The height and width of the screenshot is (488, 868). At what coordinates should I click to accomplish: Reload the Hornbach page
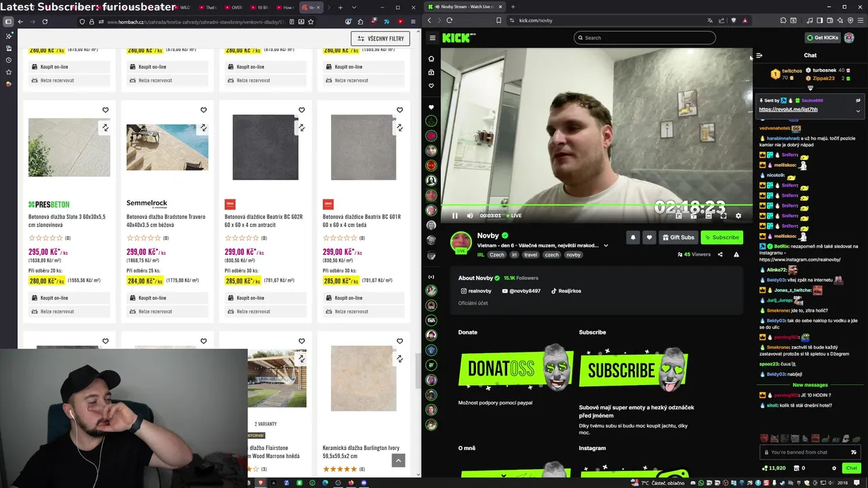click(x=45, y=22)
